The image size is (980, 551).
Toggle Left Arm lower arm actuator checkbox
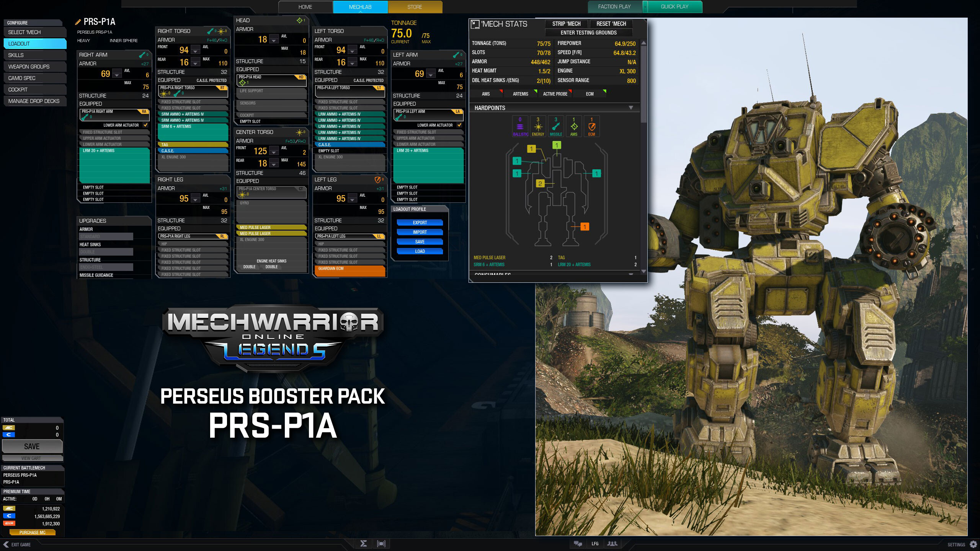pyautogui.click(x=459, y=125)
